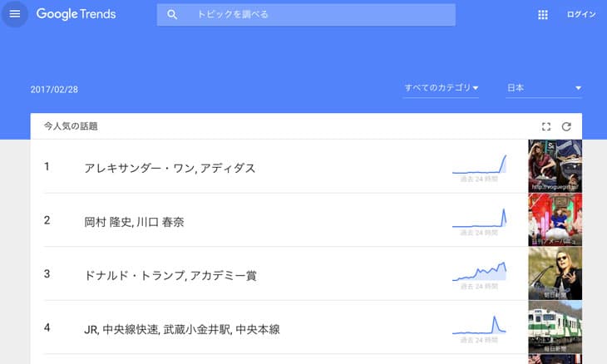Select the ドナルド・トランプ, アカデミー賞 story

(170, 275)
